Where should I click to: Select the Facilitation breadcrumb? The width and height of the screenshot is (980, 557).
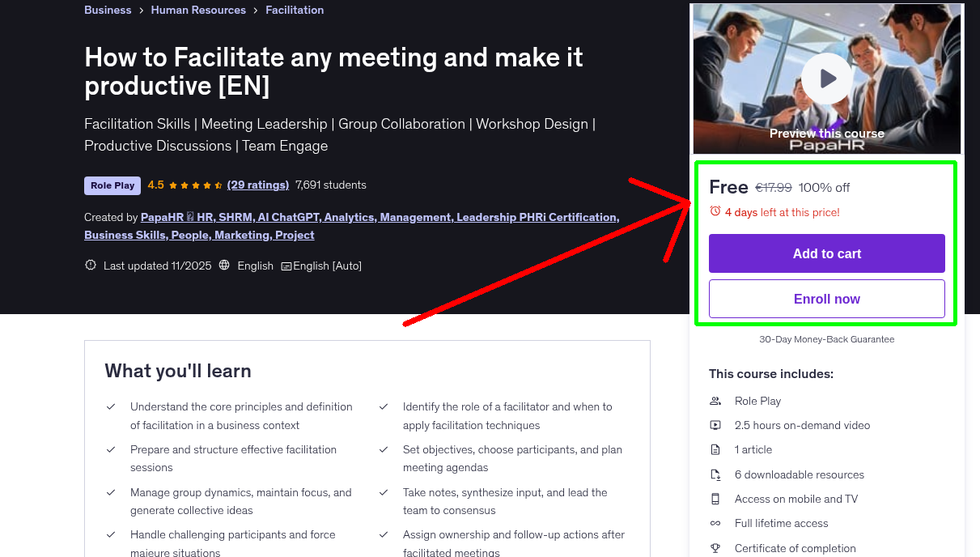(294, 10)
